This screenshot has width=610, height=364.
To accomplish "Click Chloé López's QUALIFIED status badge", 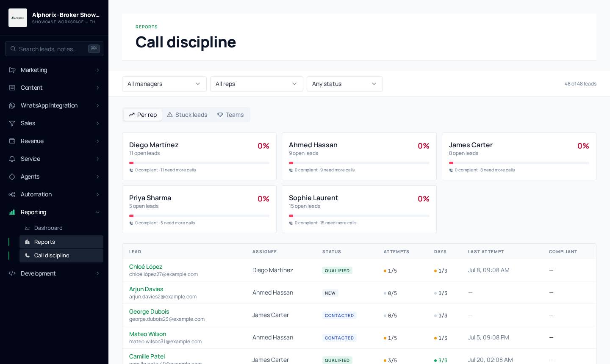I will pyautogui.click(x=337, y=270).
